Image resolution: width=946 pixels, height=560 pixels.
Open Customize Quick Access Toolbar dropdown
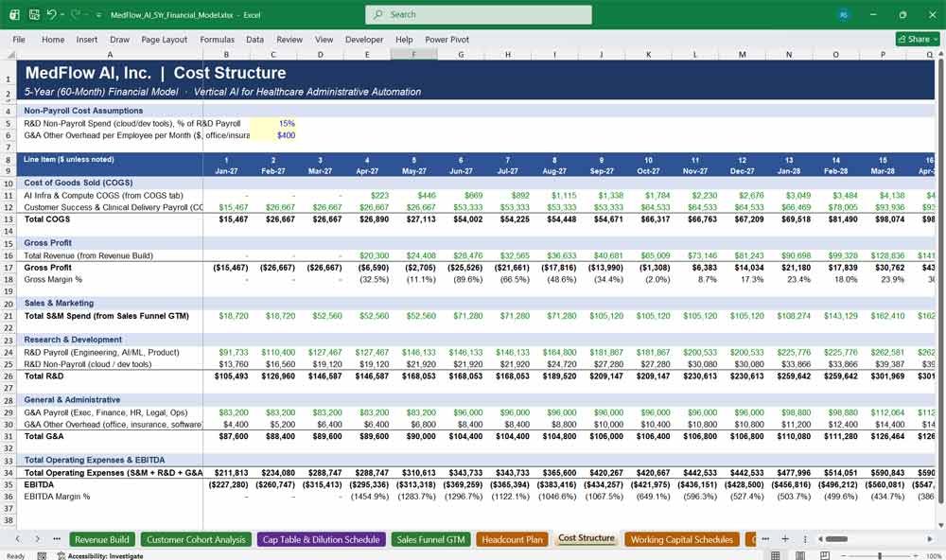(98, 15)
